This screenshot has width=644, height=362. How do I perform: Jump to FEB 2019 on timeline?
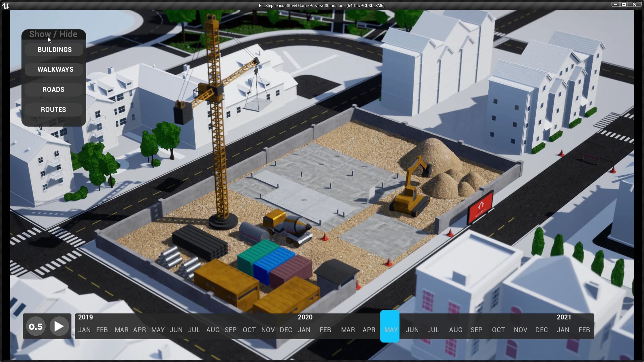102,330
